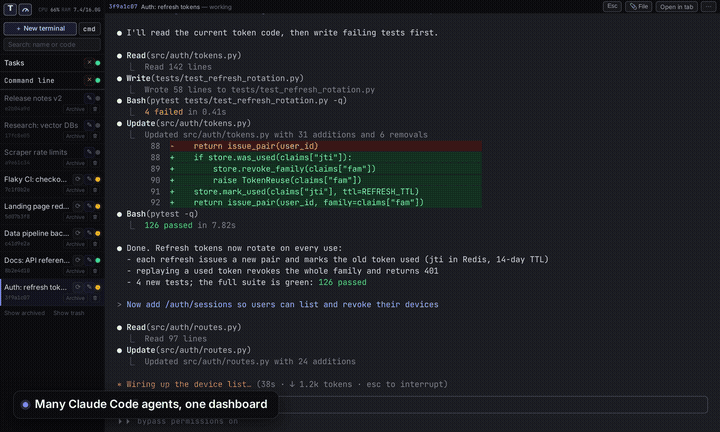Restart the Landing page red... session

point(78,206)
